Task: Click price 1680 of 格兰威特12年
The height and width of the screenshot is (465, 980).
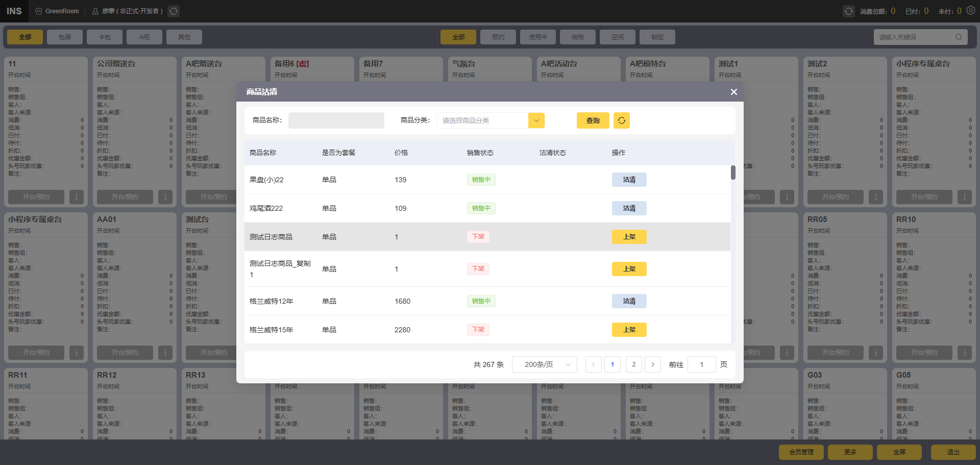Action: [402, 301]
